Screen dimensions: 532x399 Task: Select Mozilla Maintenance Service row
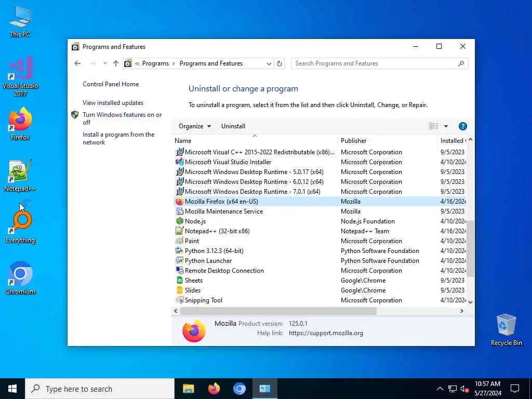320,211
